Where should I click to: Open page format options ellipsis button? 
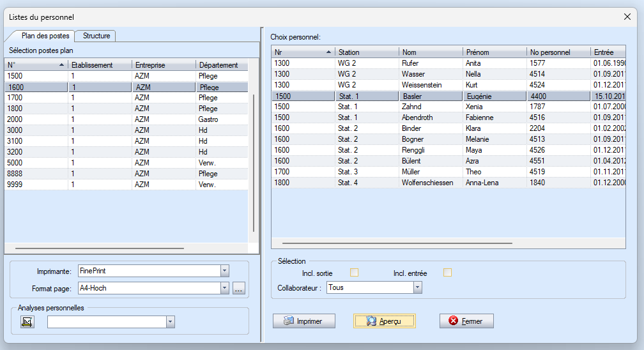[239, 288]
